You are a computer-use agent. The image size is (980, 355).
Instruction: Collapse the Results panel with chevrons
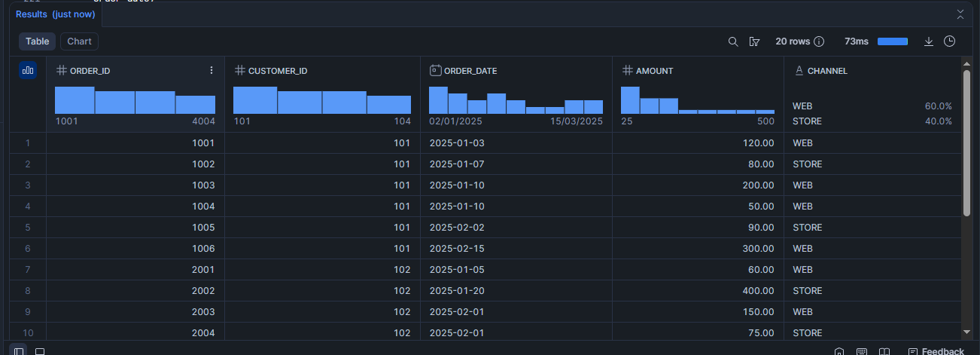[x=960, y=14]
